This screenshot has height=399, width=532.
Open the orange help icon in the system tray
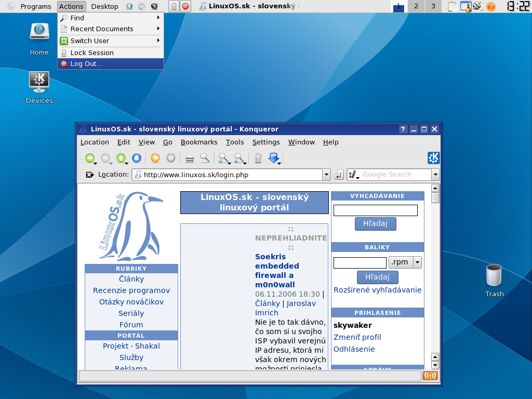coord(490,6)
